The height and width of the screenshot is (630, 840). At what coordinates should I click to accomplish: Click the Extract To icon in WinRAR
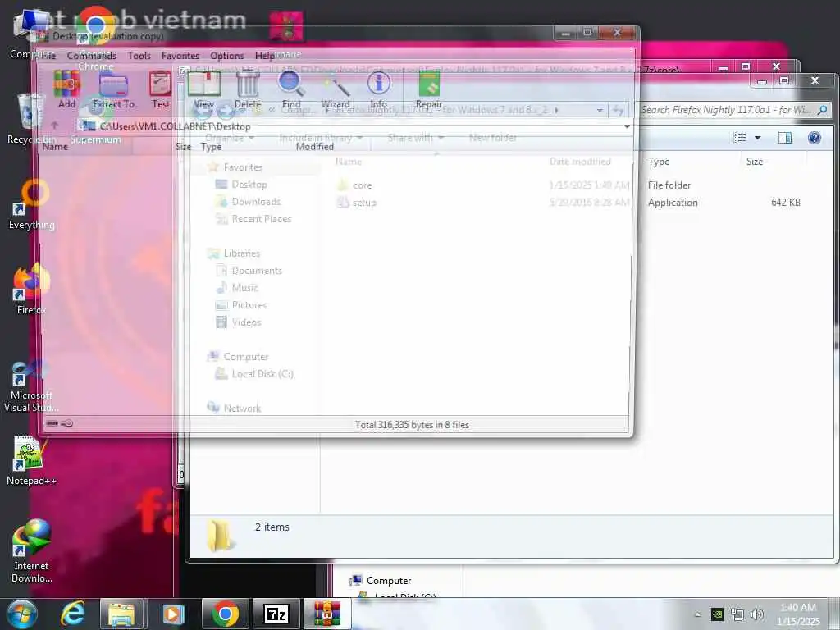click(113, 89)
